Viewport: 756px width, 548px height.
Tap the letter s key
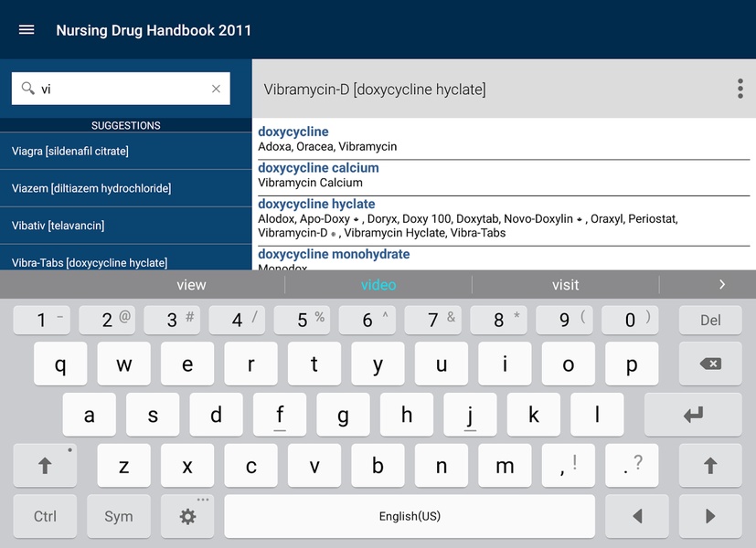tap(153, 415)
